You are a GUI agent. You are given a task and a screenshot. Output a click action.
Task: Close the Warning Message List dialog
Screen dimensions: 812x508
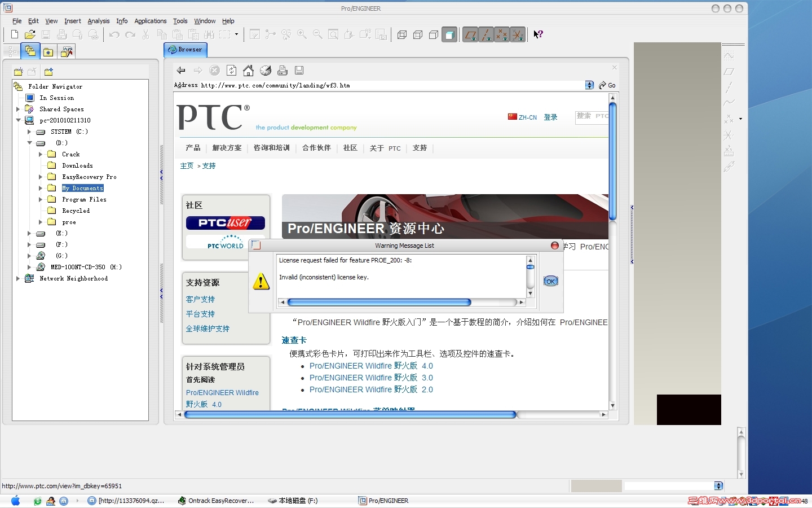[555, 246]
